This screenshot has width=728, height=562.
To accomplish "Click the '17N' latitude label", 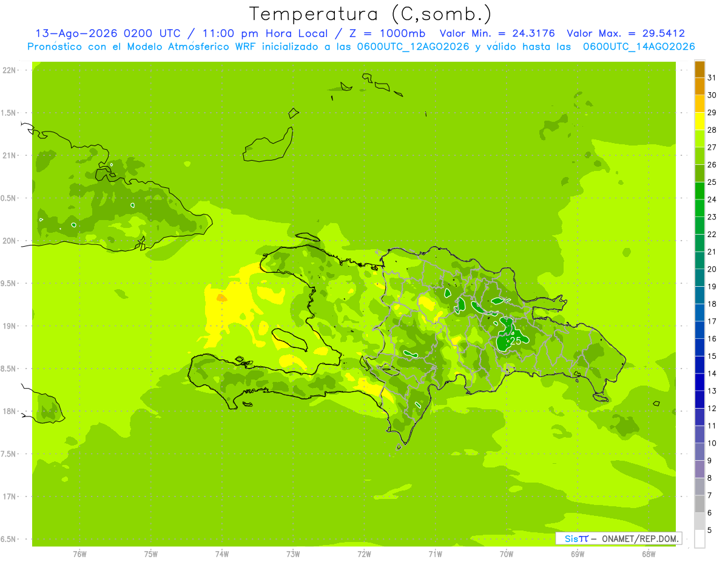I will [x=9, y=497].
